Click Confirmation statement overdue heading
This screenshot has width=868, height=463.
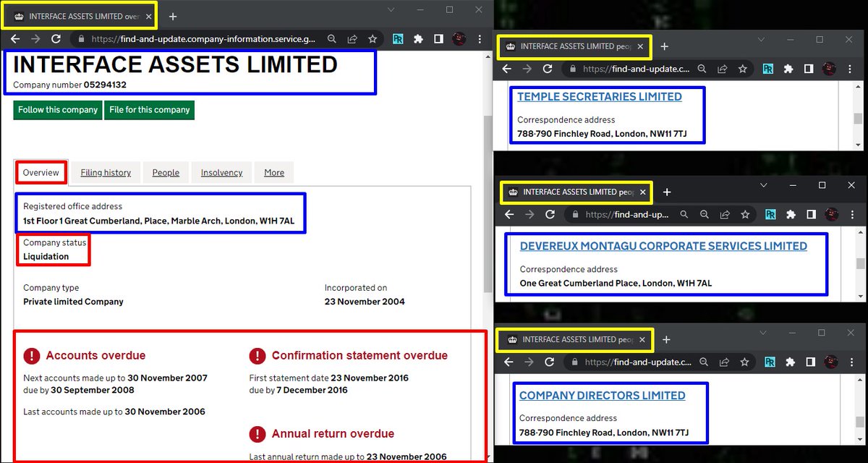click(359, 355)
